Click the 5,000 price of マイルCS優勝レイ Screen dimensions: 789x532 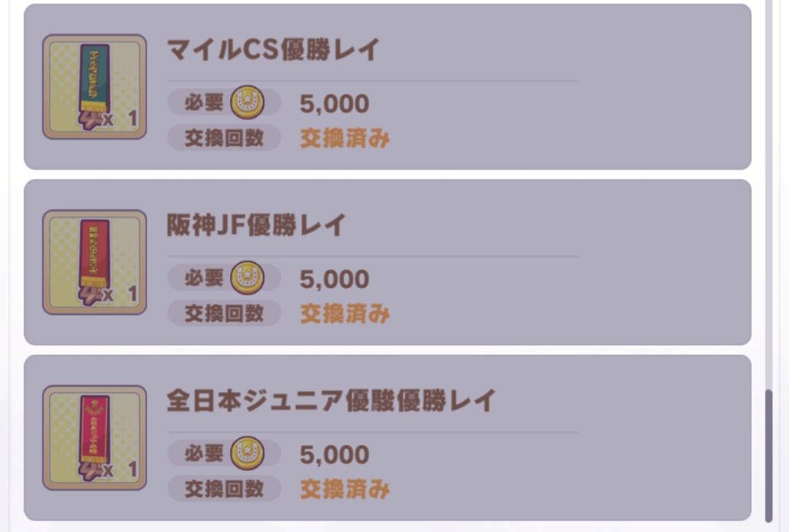334,104
